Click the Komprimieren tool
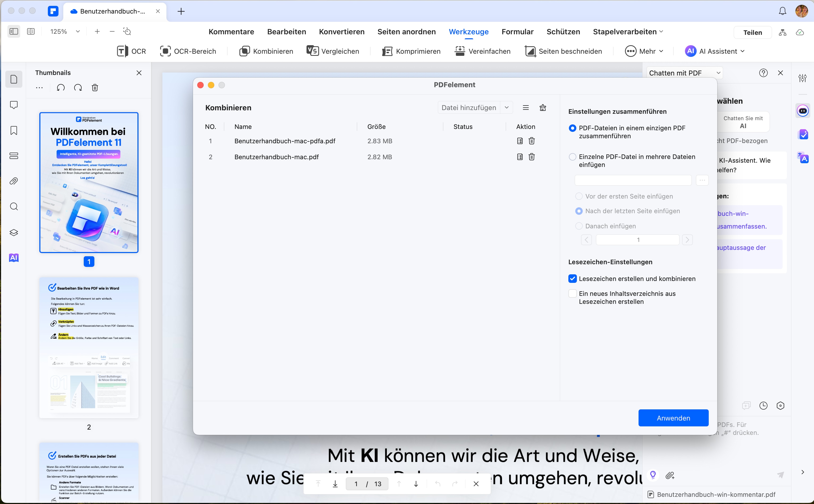Screen dimensions: 814x504 [x=411, y=51]
